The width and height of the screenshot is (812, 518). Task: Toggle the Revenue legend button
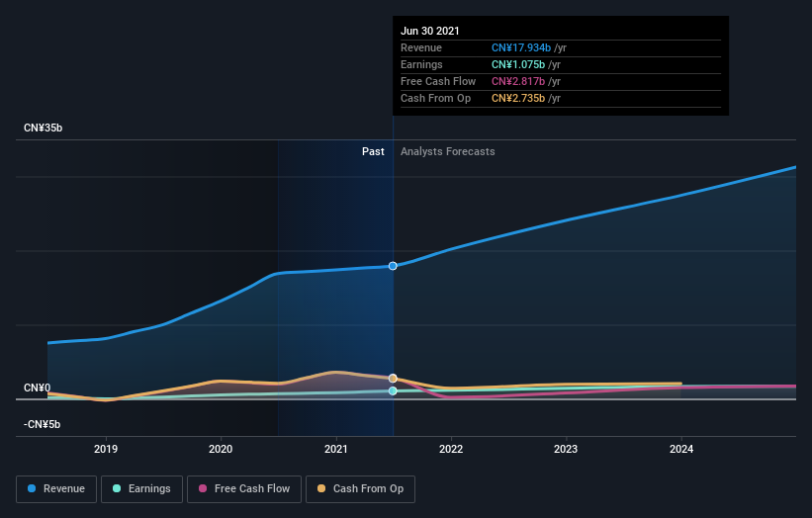pyautogui.click(x=56, y=489)
